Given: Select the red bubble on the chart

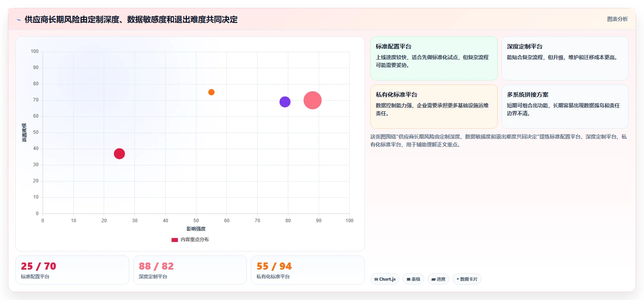Looking at the screenshot, I should pos(119,154).
